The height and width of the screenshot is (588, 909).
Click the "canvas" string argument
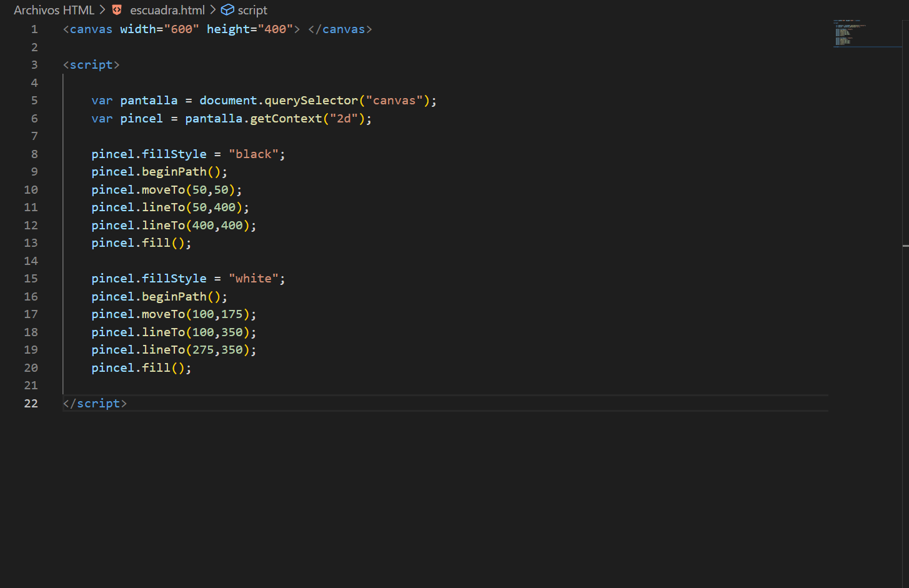(x=394, y=101)
